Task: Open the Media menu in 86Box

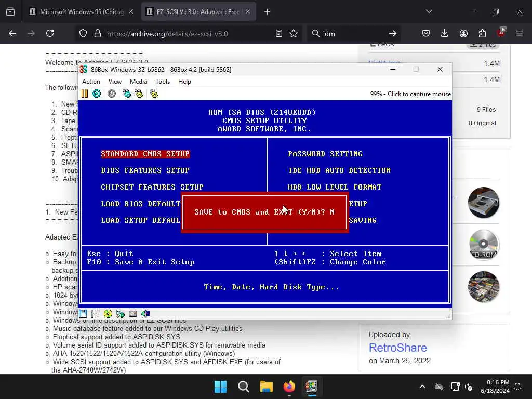Action: [x=138, y=82]
